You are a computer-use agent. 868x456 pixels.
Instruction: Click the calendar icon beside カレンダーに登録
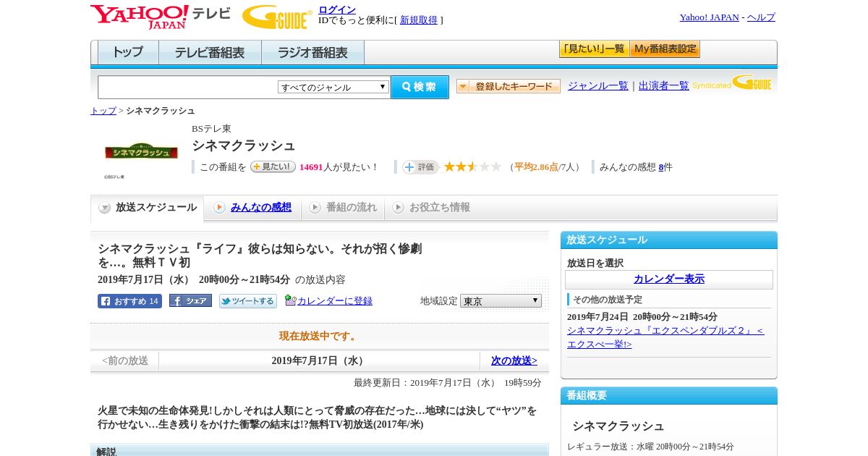click(x=291, y=300)
